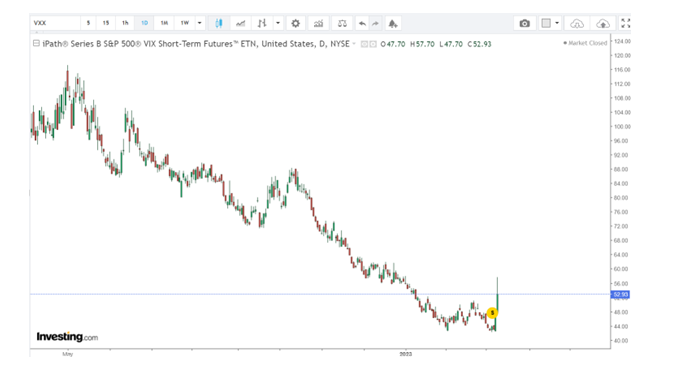Click the chart layout square icon

pyautogui.click(x=546, y=23)
